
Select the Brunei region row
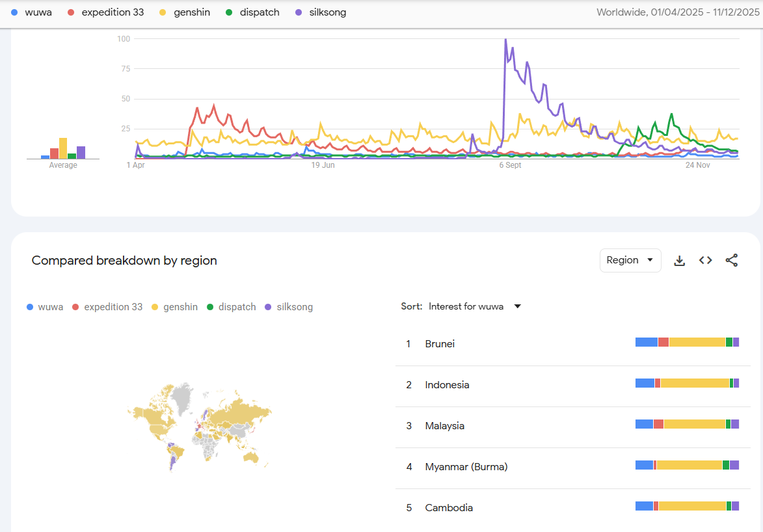(x=572, y=344)
